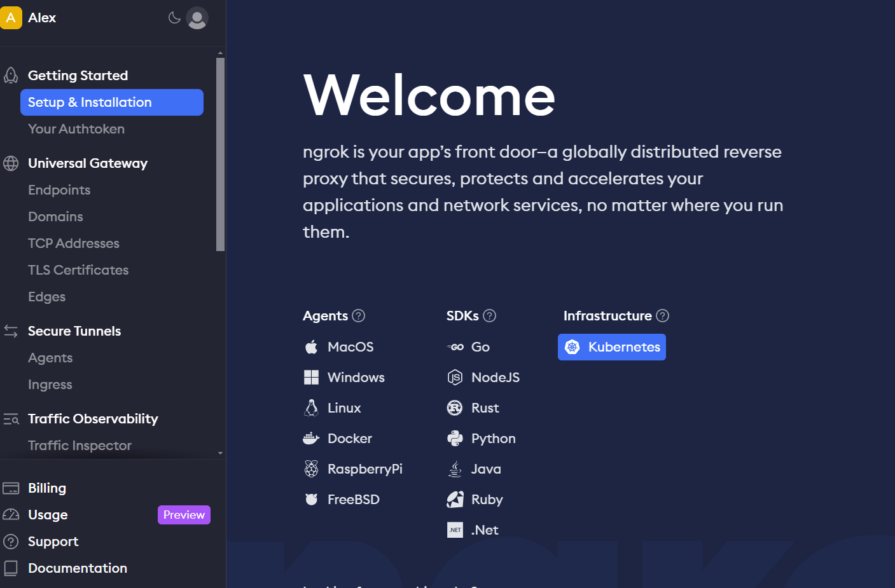Go to Endpoints page

click(59, 190)
